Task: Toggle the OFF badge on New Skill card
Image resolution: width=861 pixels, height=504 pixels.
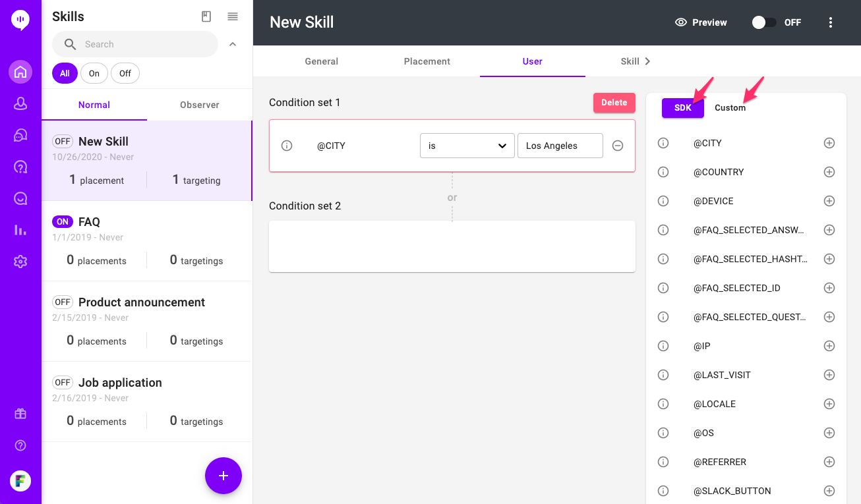Action: coord(63,142)
